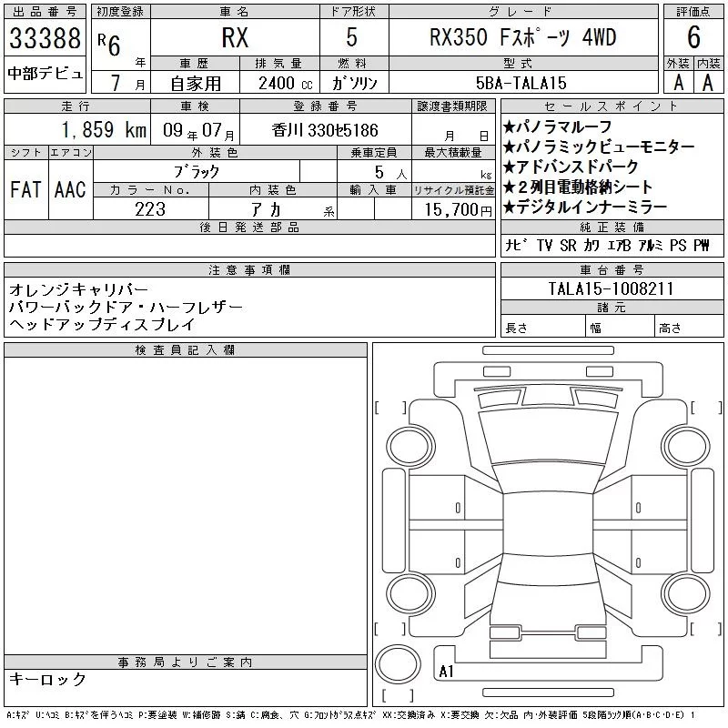Click the 検査員記入欄 header
The width and height of the screenshot is (728, 728).
[x=185, y=350]
